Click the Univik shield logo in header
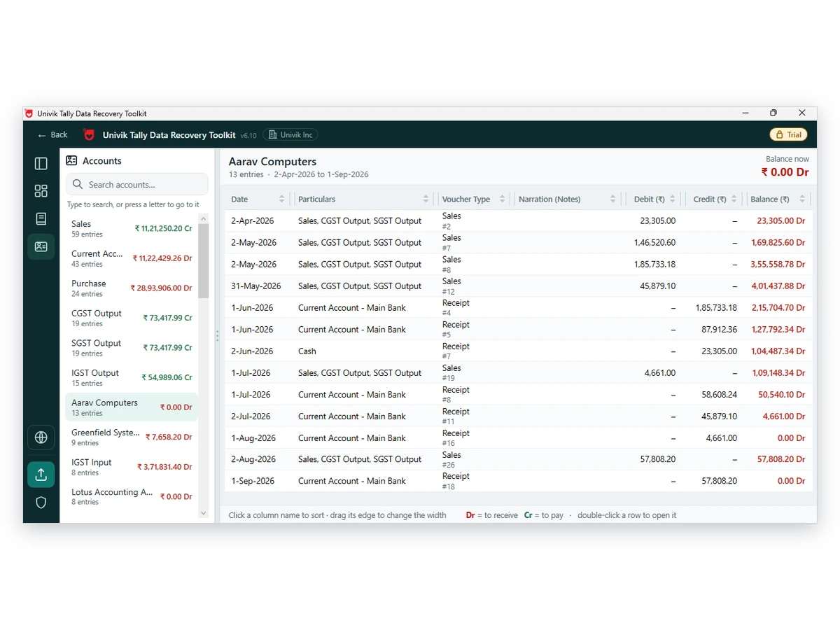The image size is (840, 630). (x=89, y=135)
